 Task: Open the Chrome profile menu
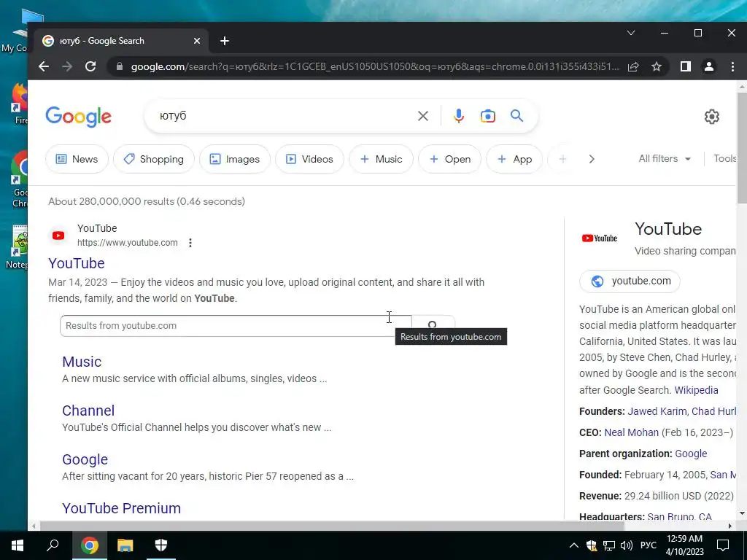[x=709, y=66]
